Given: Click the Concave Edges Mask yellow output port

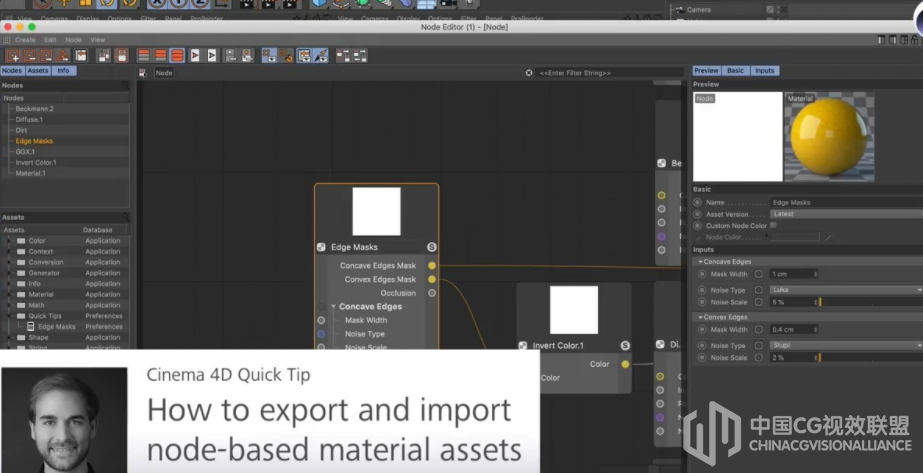Looking at the screenshot, I should pyautogui.click(x=432, y=266).
